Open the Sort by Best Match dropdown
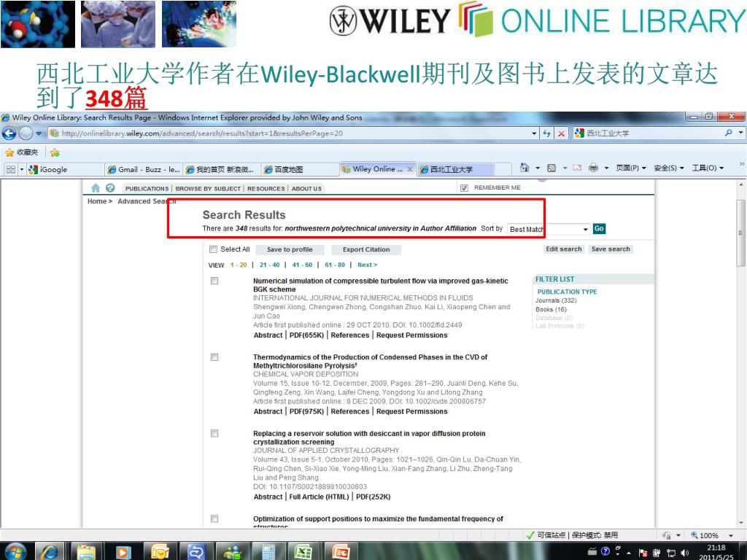Viewport: 747px width, 560px height. coord(549,229)
